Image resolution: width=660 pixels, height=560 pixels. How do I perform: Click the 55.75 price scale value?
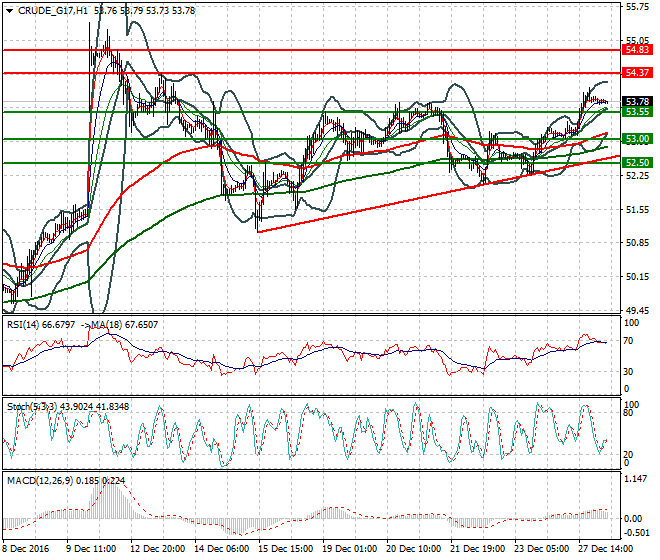[x=637, y=7]
